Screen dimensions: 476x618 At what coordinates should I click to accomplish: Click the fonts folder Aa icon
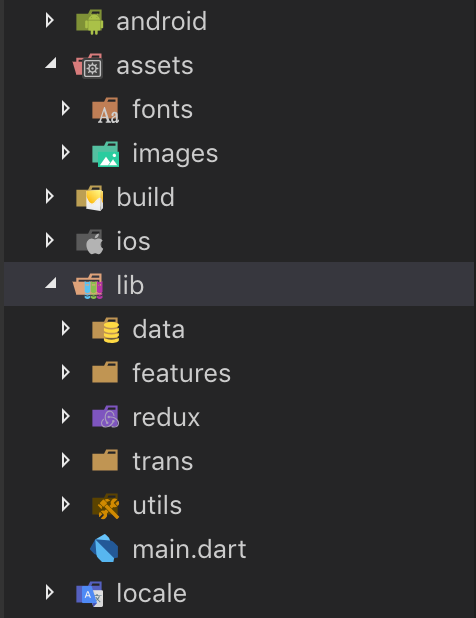(x=105, y=110)
